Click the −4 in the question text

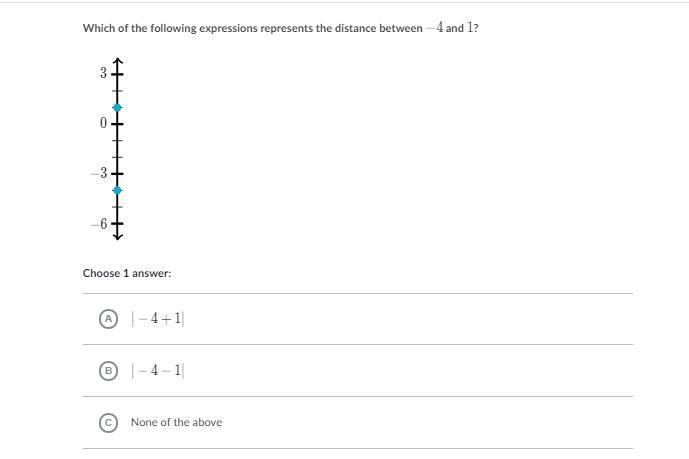pos(435,28)
